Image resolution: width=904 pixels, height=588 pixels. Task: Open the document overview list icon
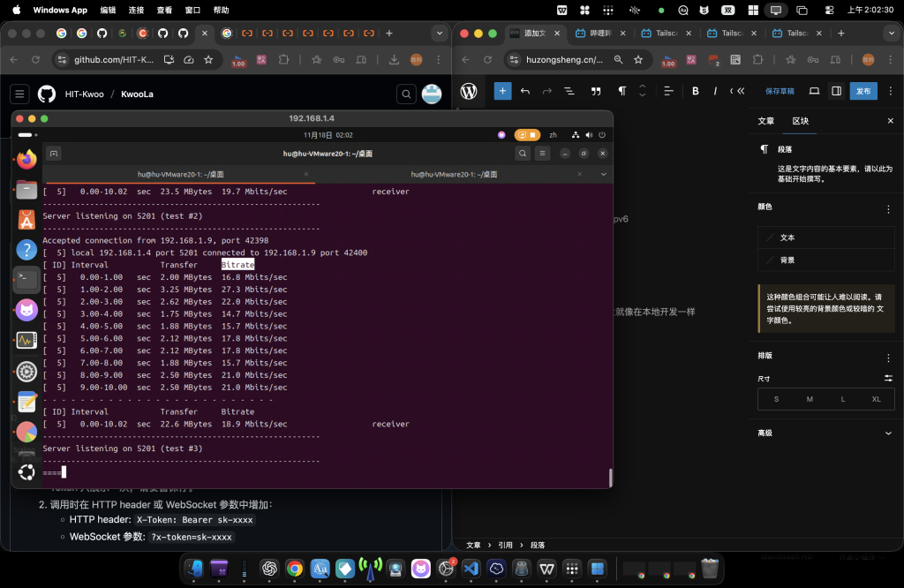[569, 91]
